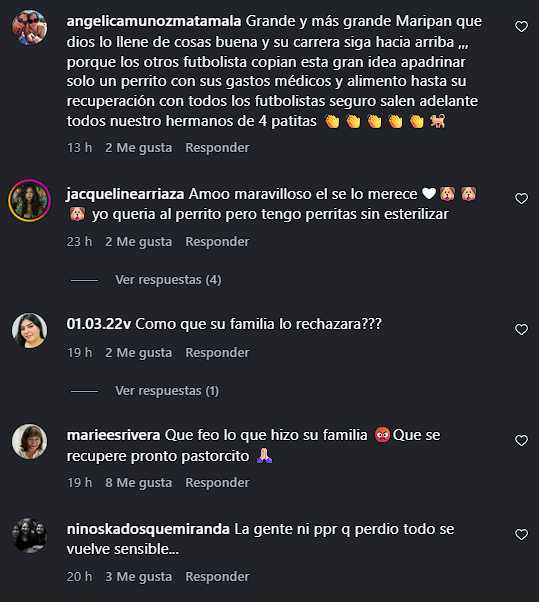Open ninoskadosquemiranda's profile avatar

(30, 535)
